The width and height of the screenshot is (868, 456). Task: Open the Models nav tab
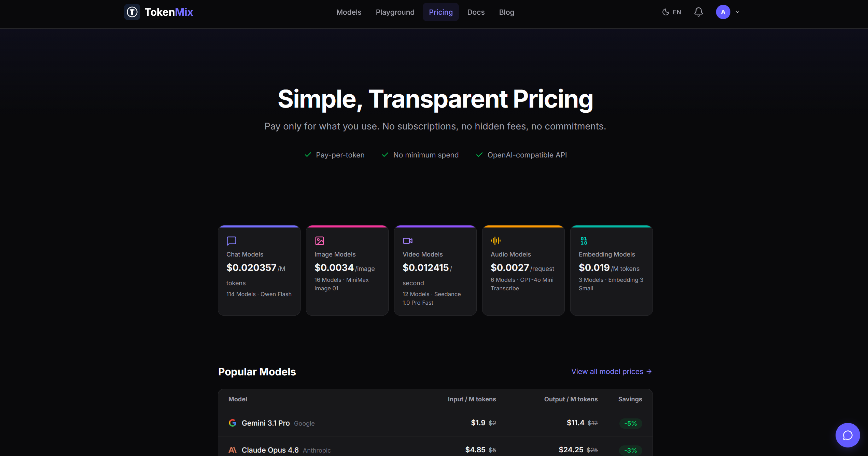click(349, 12)
